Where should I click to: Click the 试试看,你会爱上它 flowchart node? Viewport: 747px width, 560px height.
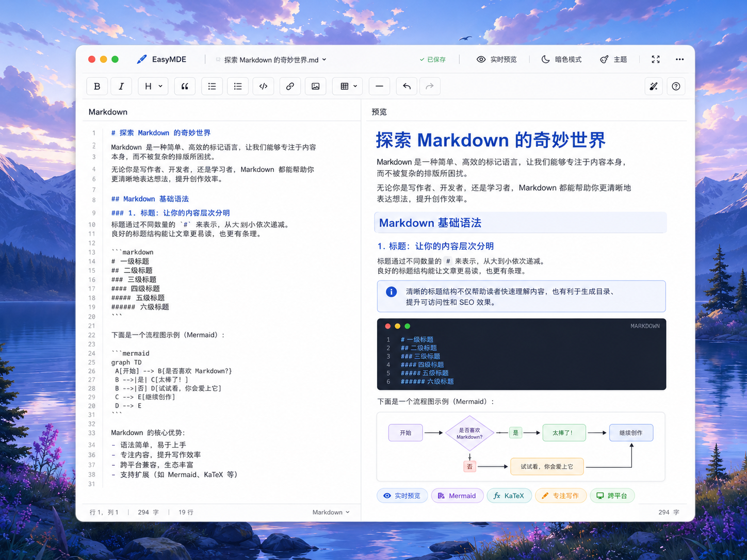click(x=547, y=466)
